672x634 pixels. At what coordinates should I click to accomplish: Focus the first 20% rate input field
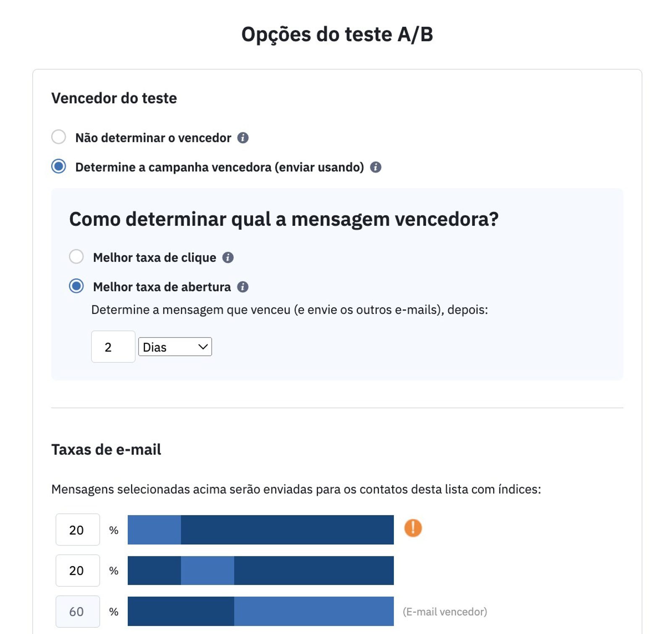tap(78, 529)
